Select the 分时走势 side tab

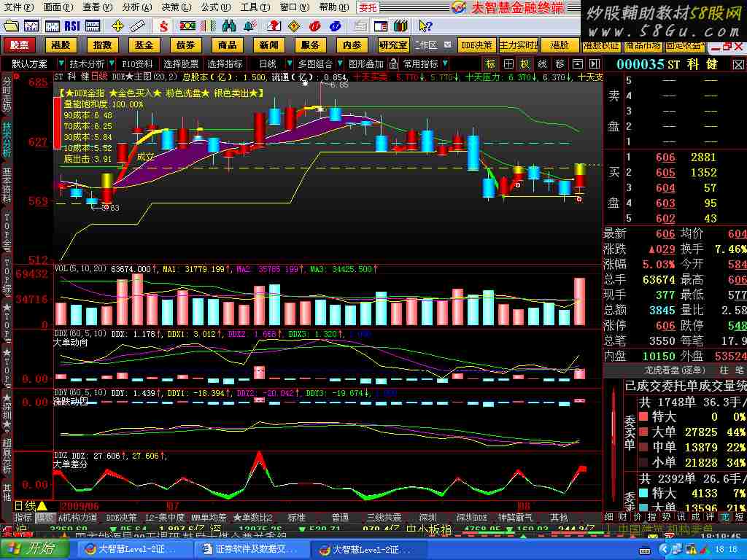point(7,94)
